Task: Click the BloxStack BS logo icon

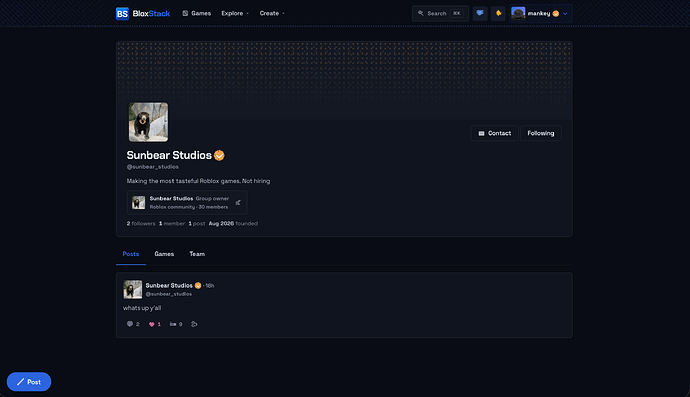Action: pos(122,14)
